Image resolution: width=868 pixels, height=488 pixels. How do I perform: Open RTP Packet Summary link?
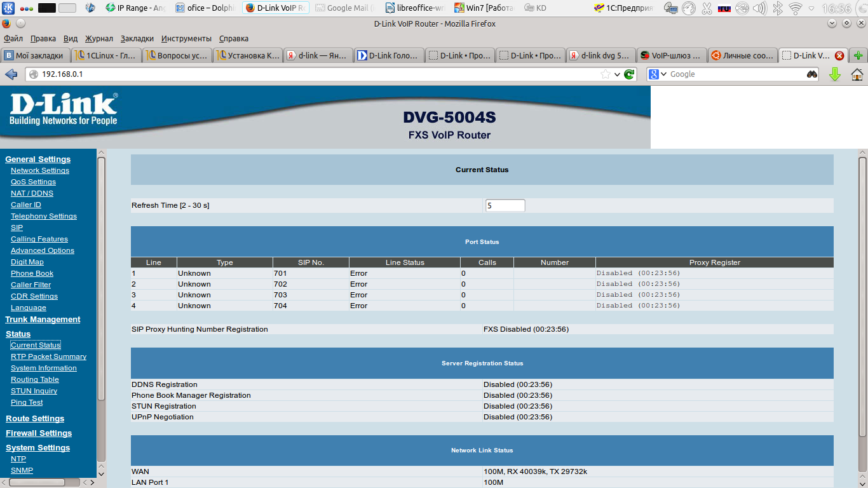[x=48, y=356]
